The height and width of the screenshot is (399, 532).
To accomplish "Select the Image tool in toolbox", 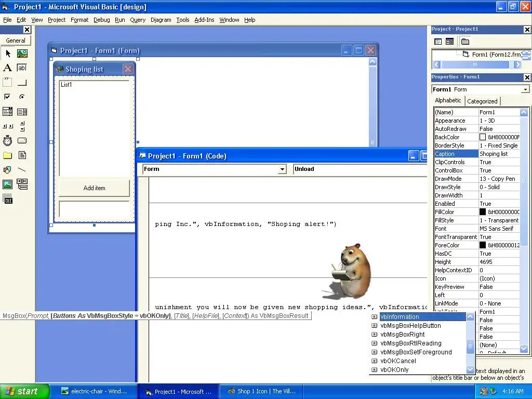I will (7, 184).
